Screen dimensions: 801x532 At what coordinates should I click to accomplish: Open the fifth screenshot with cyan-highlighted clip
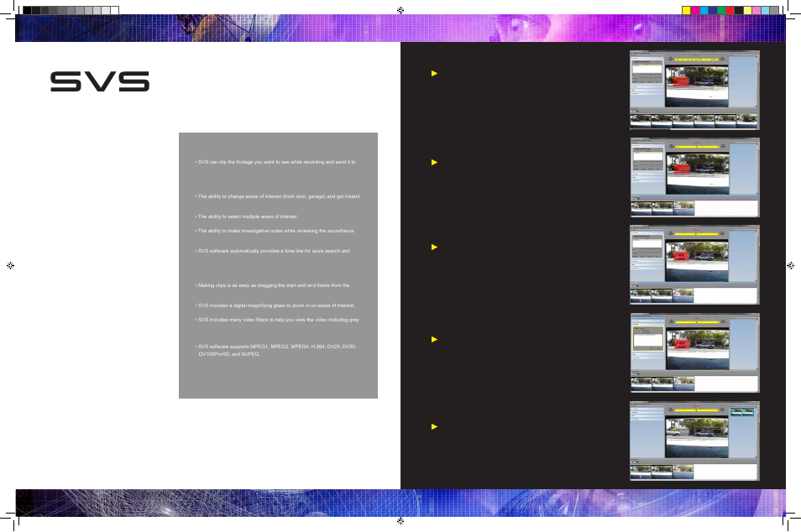point(694,441)
